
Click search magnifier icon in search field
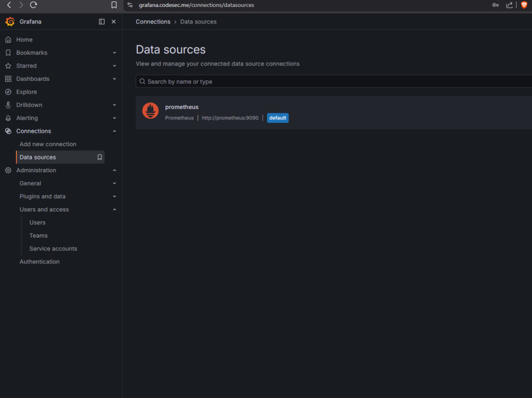coord(142,81)
